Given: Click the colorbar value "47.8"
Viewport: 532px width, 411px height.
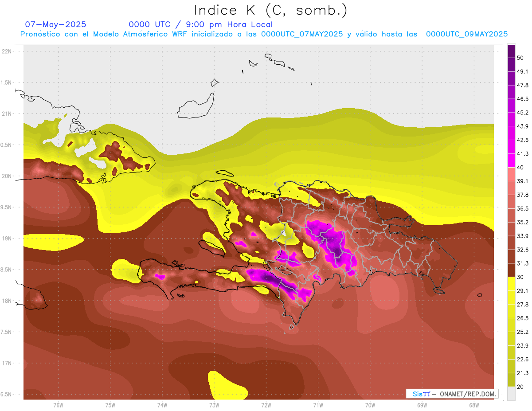Looking at the screenshot, I should [523, 85].
